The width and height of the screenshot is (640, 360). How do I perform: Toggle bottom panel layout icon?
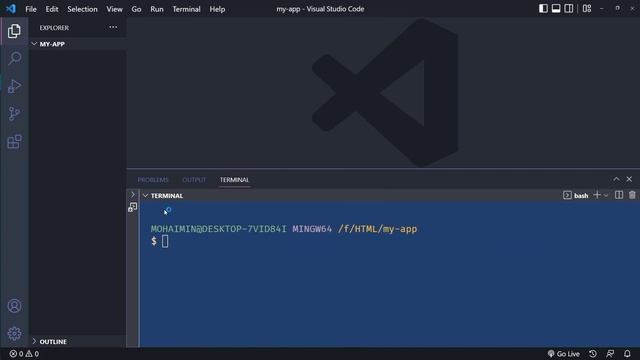click(x=556, y=9)
